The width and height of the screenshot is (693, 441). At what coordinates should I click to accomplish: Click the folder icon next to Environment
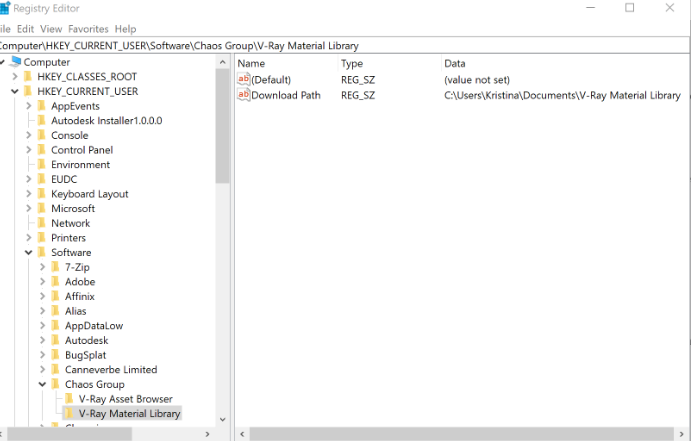tap(42, 164)
